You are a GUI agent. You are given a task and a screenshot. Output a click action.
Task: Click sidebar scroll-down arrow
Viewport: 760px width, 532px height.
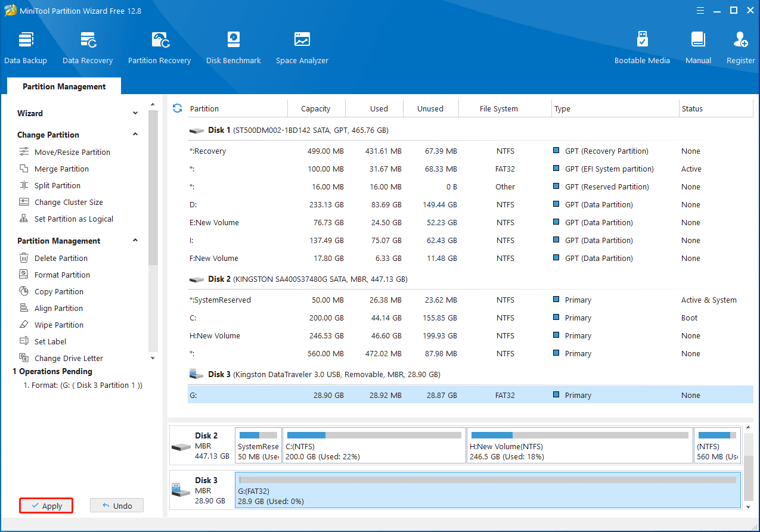153,358
